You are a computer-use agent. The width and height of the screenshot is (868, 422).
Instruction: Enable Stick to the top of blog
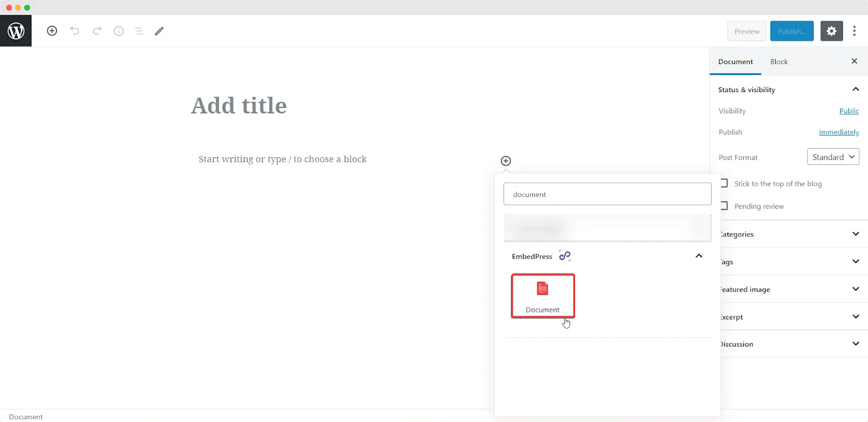pos(724,183)
